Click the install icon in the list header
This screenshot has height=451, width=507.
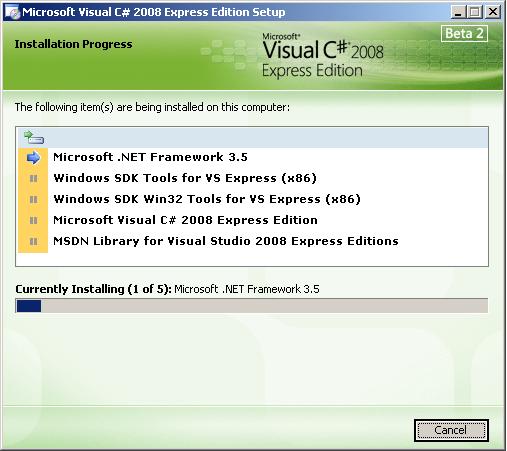pos(34,137)
